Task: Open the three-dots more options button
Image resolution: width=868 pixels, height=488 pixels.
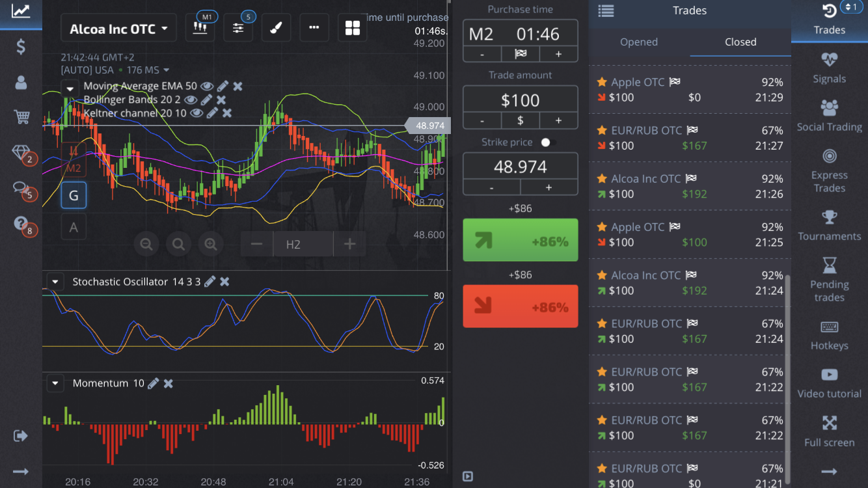Action: (314, 28)
